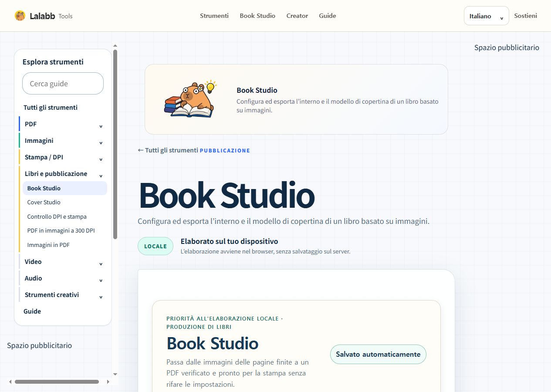Click PRIORITÀ ALL'ELABORAZIONE LOCALE card label
The image size is (551, 392).
[225, 322]
